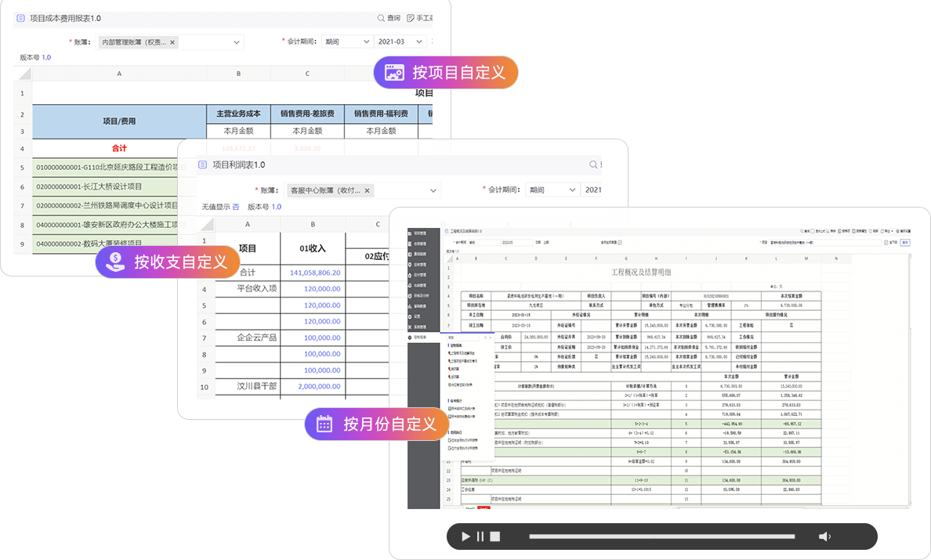The image size is (931, 560).
Task: Remove the 内部管理账簿 tag with its X
Action: coord(172,42)
